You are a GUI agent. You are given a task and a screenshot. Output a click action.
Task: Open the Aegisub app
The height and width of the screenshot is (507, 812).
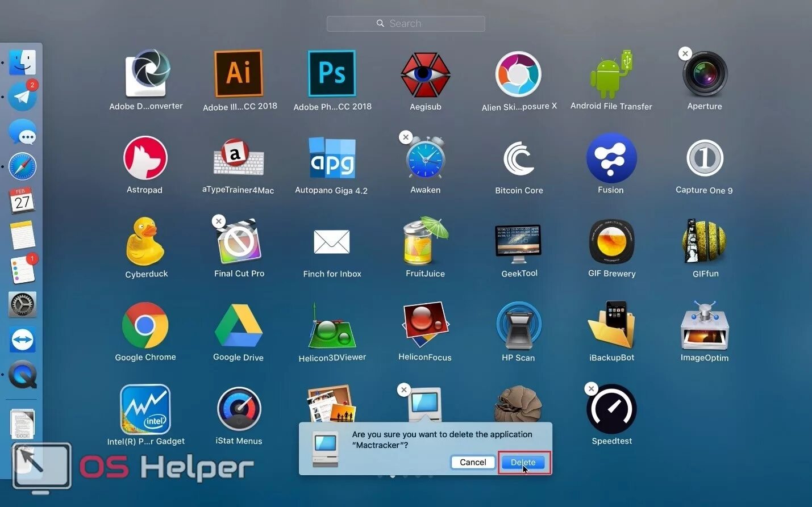[x=426, y=74]
